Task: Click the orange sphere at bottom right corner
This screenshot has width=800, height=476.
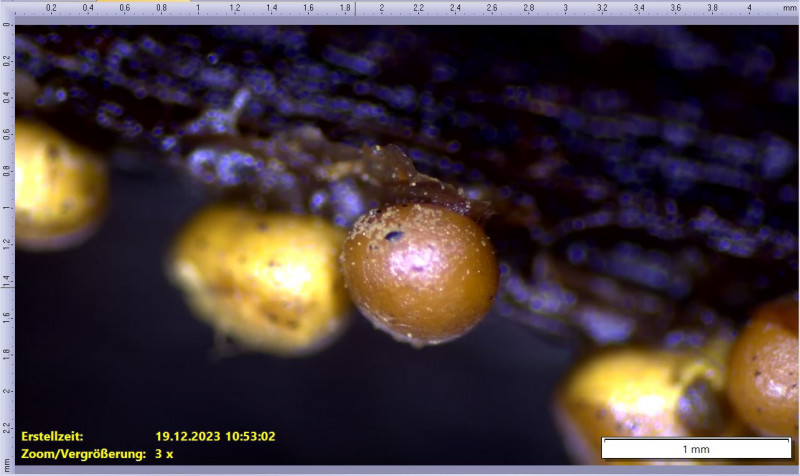Action: (765, 370)
